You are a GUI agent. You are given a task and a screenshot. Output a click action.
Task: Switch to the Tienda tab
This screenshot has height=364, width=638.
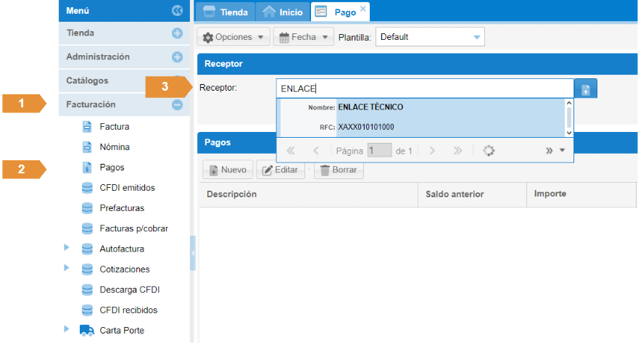pos(226,12)
